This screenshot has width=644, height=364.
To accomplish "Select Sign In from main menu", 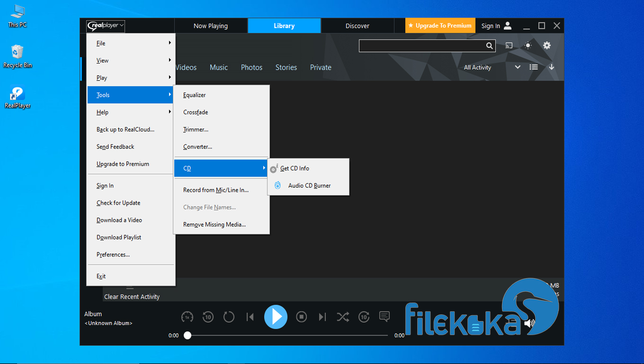I will coord(131,186).
